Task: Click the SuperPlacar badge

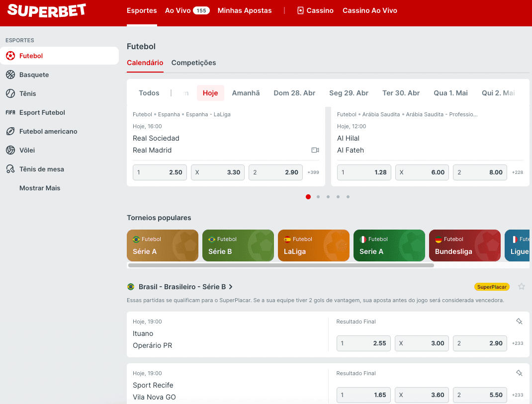Action: (x=492, y=287)
